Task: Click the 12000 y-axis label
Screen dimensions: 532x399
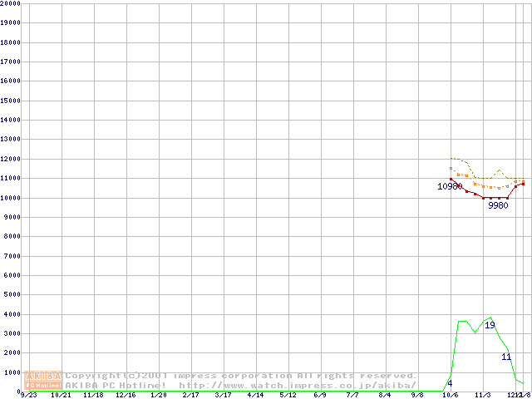Action: coord(12,159)
